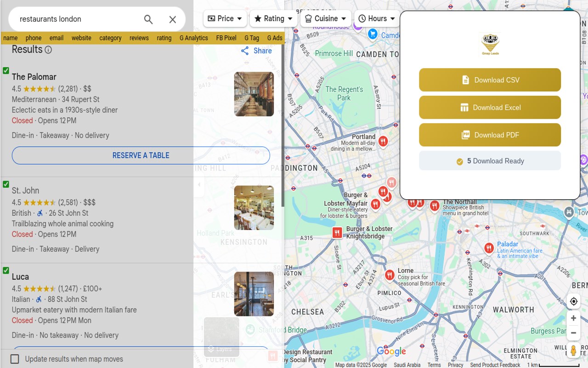Select the rating column tab
This screenshot has width=588, height=368.
point(164,38)
